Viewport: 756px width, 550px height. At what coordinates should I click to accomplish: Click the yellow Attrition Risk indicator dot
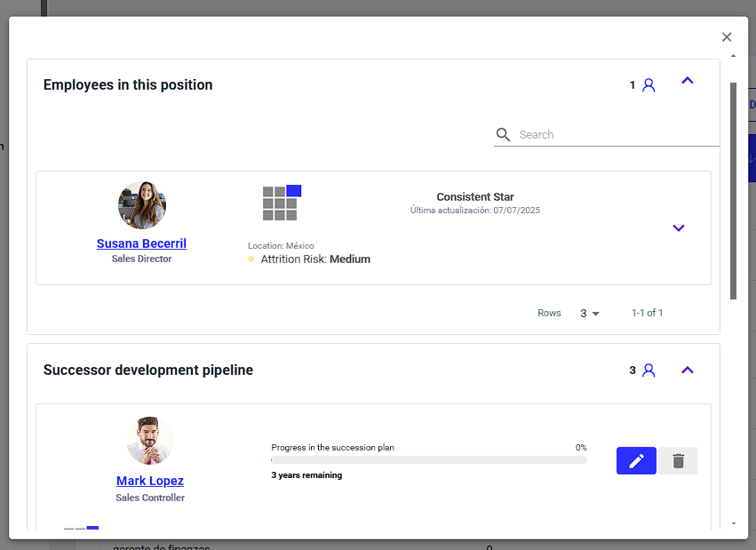tap(251, 259)
